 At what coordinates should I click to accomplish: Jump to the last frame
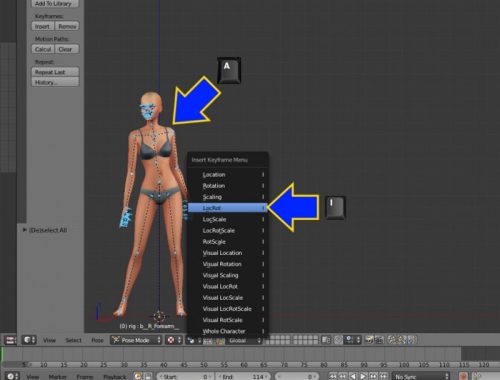(383, 376)
